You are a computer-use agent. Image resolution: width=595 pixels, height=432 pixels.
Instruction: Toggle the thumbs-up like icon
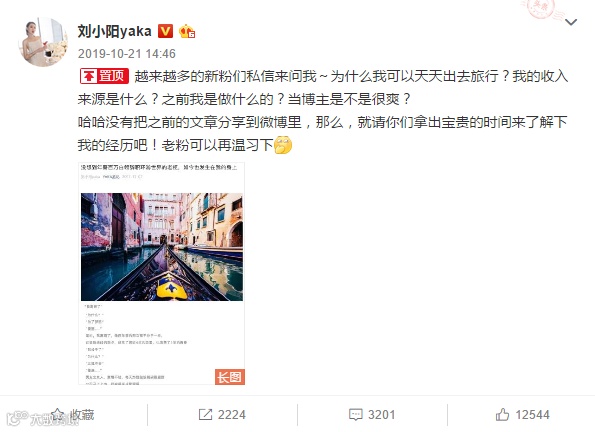point(502,415)
